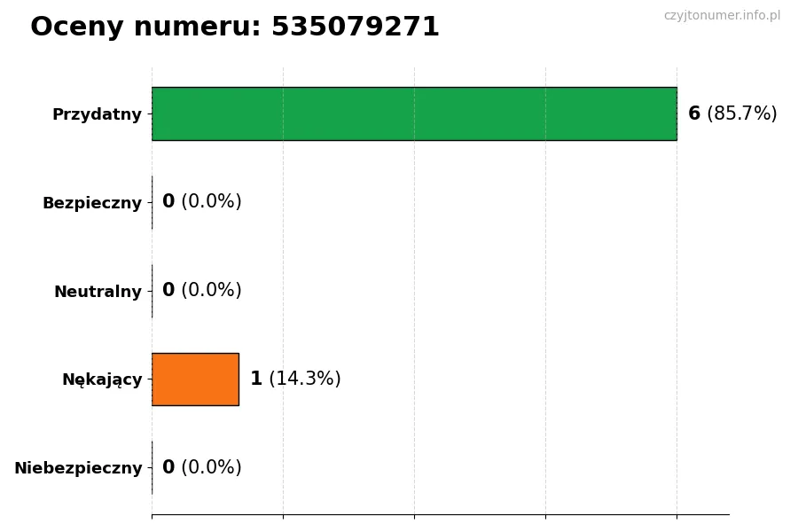Select the 'Bezpieczny' category label
The image size is (798, 532).
tap(91, 203)
